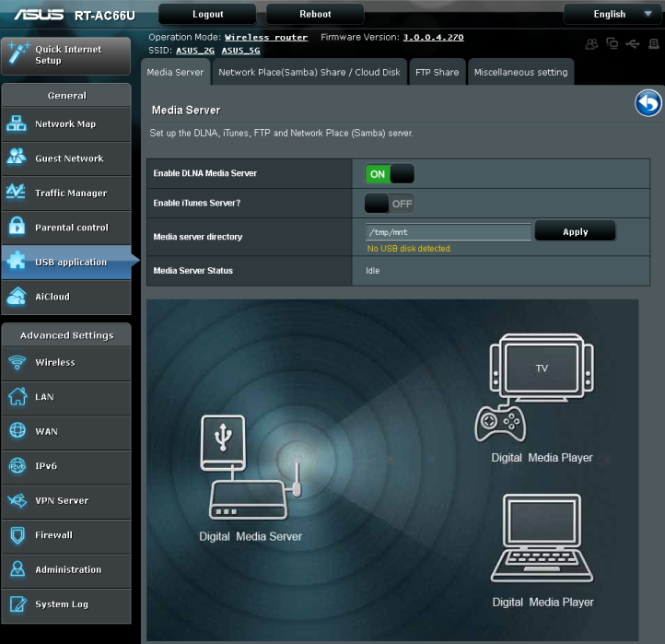The width and height of the screenshot is (665, 644).
Task: Click the VPN Server icon
Action: 17,500
